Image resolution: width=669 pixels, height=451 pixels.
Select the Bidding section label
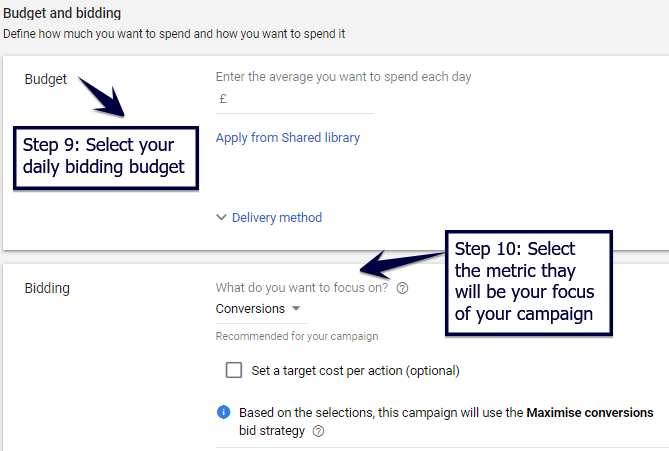click(x=47, y=289)
